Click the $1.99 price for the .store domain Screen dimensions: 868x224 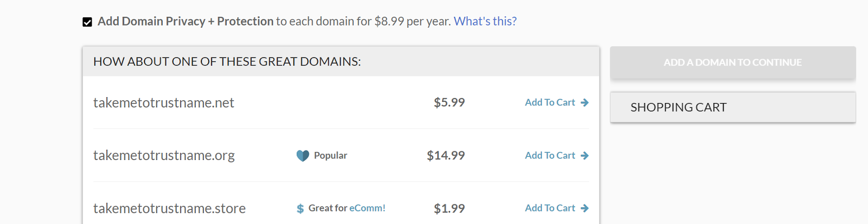coord(449,209)
